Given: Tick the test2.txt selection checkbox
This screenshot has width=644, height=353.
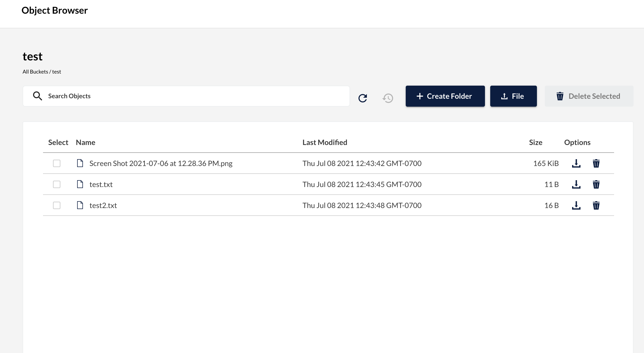Looking at the screenshot, I should (x=57, y=205).
